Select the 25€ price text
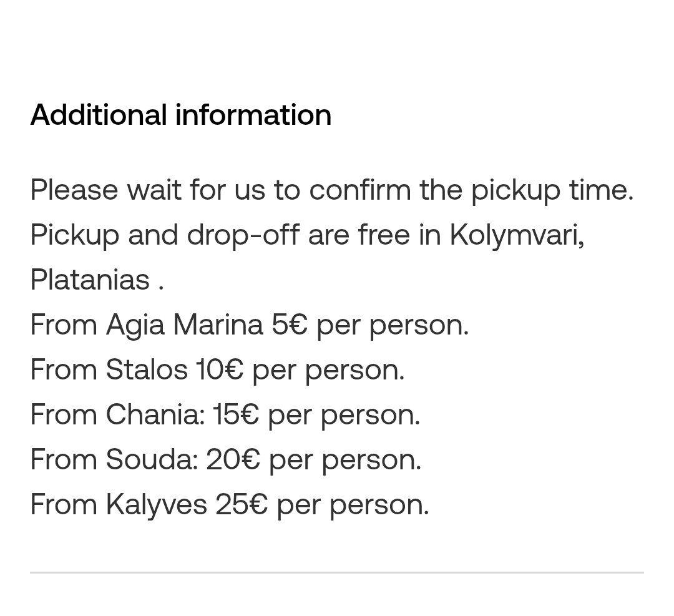 pos(242,504)
